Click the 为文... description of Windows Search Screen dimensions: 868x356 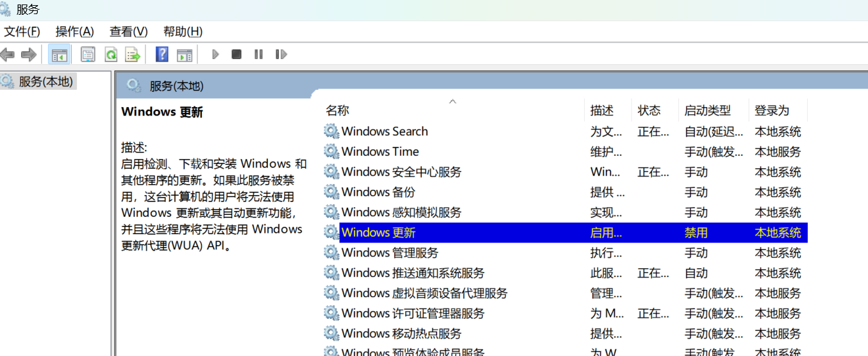click(606, 131)
